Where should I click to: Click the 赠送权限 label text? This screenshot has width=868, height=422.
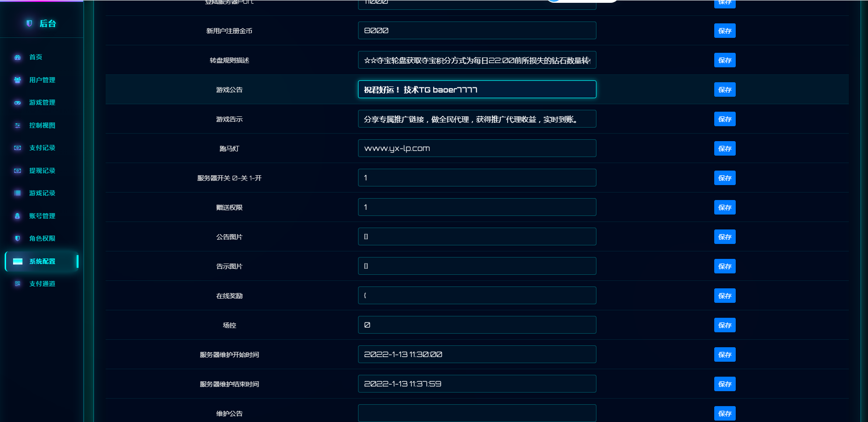229,207
